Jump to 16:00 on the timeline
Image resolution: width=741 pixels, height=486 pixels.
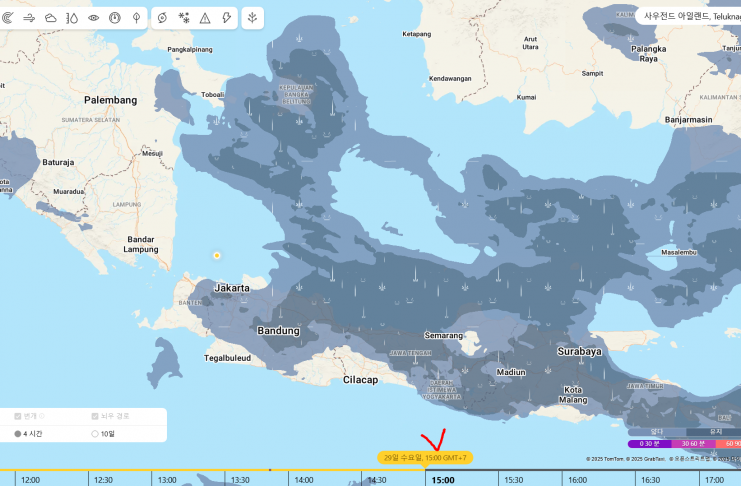click(x=578, y=480)
